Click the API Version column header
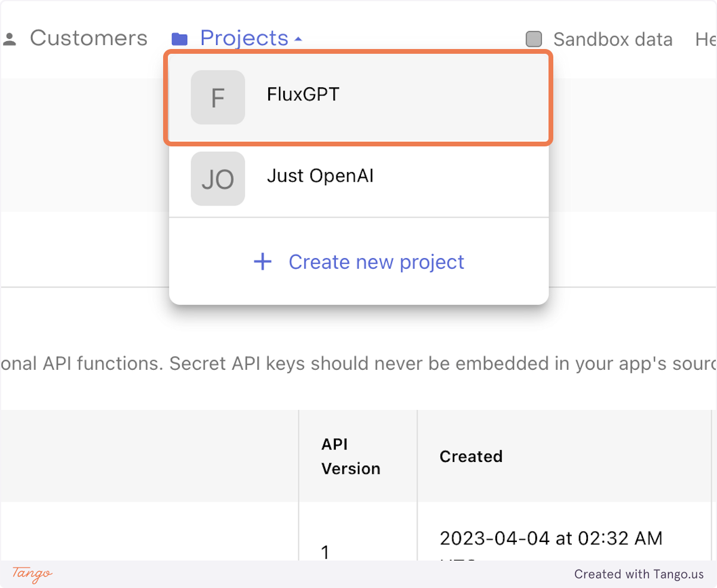 pyautogui.click(x=351, y=457)
